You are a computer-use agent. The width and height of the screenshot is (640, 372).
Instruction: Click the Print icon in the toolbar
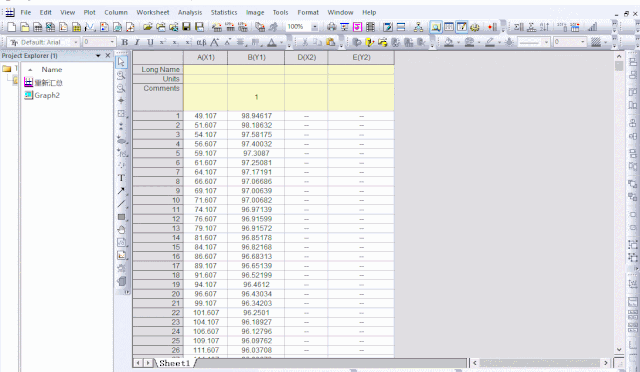pos(331,27)
